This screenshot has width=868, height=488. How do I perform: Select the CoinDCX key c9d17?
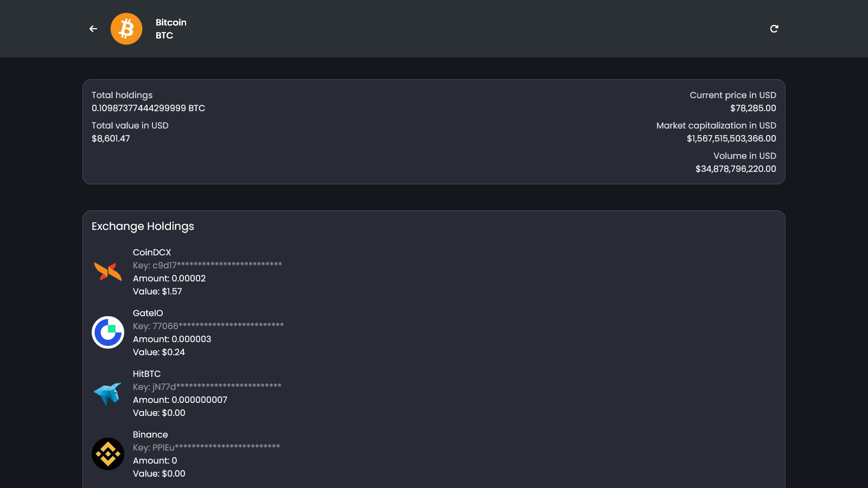[207, 265]
